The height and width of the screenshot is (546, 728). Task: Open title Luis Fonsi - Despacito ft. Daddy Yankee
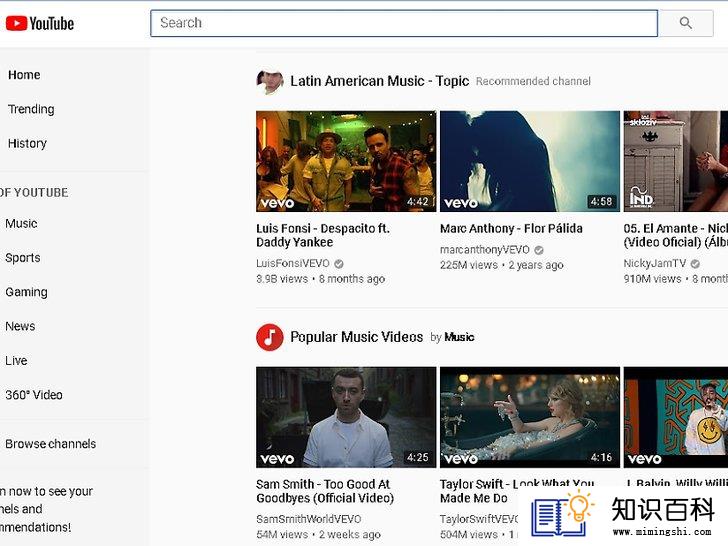[x=323, y=235]
